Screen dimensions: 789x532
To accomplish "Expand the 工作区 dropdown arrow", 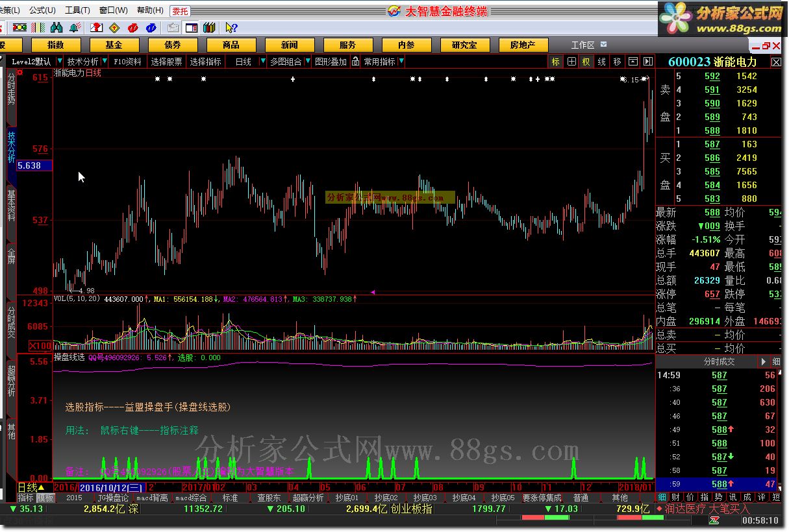I will pyautogui.click(x=604, y=45).
